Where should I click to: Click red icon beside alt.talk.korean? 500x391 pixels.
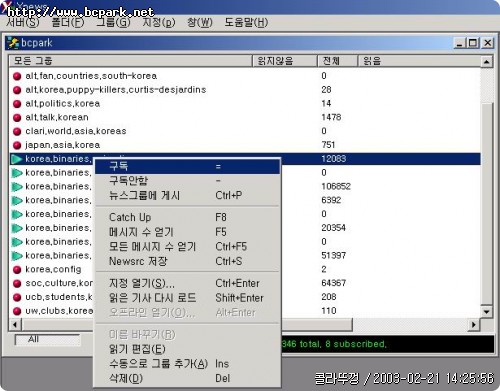click(17, 118)
